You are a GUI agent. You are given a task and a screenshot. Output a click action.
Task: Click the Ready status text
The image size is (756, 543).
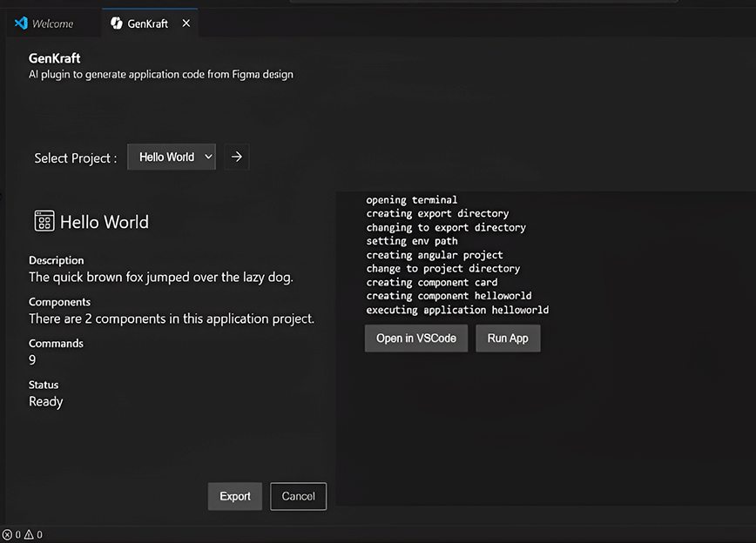click(x=46, y=401)
